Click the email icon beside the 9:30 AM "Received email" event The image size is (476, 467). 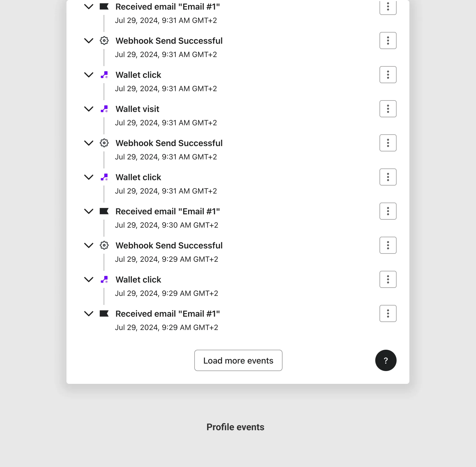104,211
